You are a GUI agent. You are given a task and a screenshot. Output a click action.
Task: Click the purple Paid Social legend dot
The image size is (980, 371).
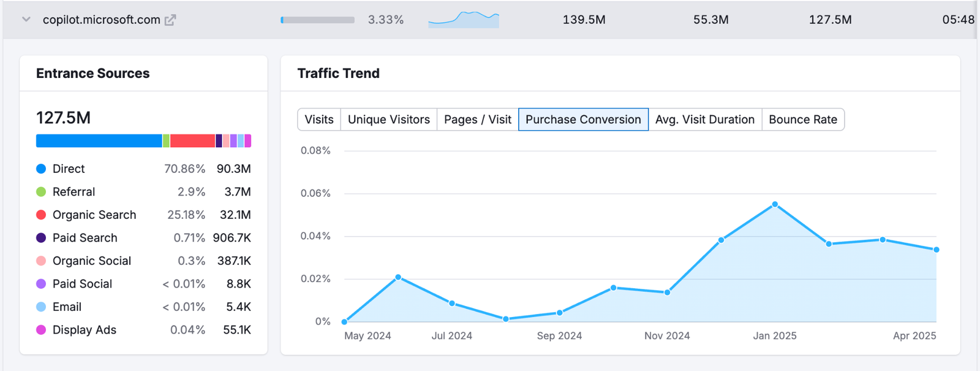(x=41, y=284)
